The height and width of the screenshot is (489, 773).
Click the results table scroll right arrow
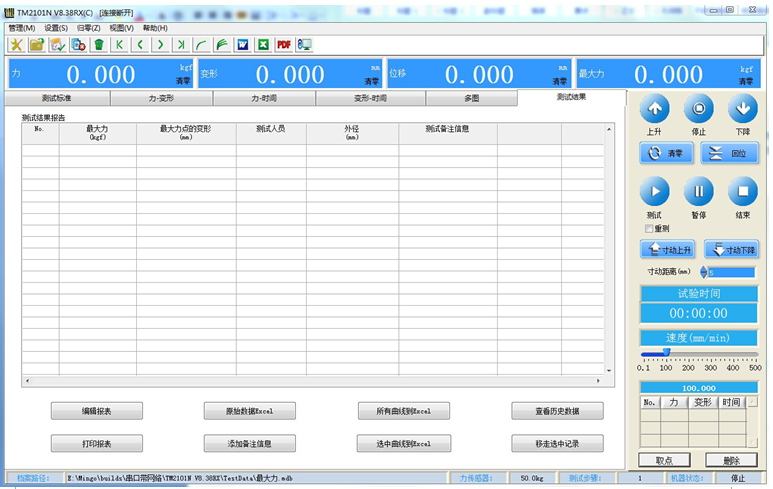click(598, 381)
